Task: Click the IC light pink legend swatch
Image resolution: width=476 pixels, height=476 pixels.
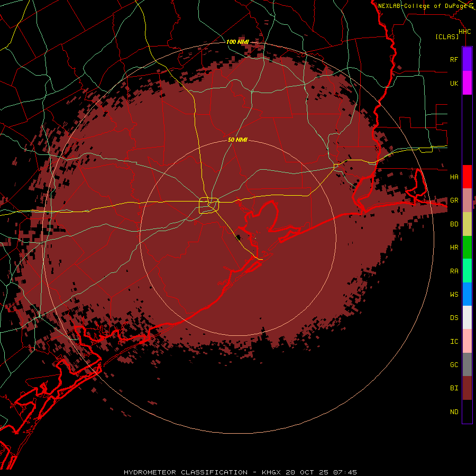Action: [467, 341]
